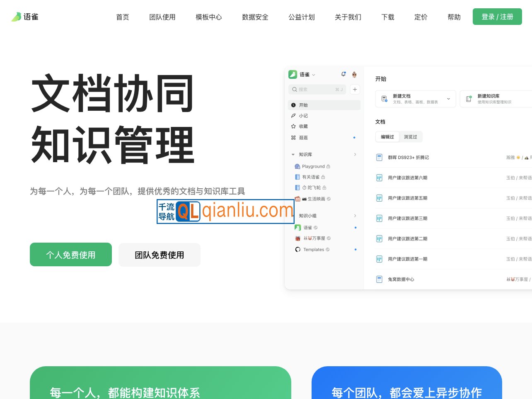Screen dimensions: 532x399
Task: Click the plus icon to create new content
Action: point(355,89)
